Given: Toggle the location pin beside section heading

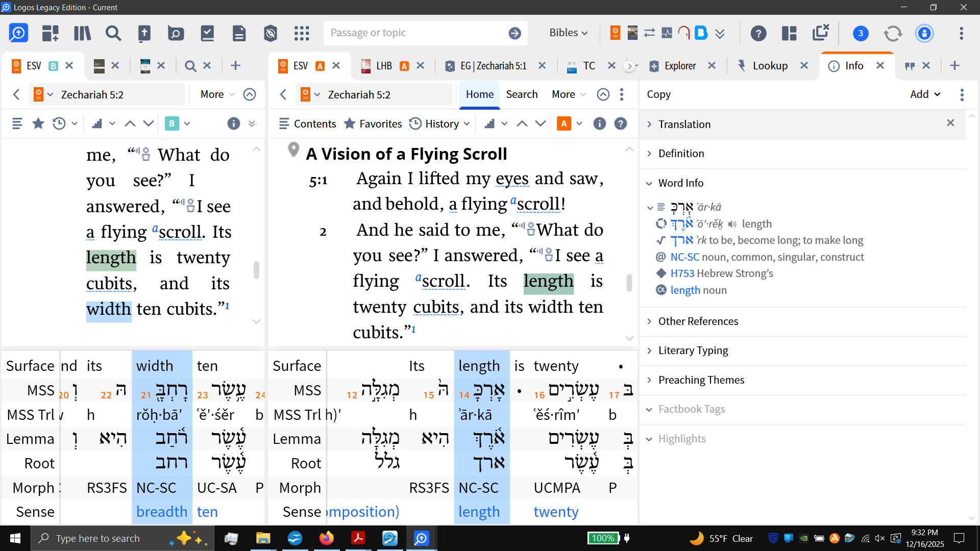Looking at the screenshot, I should point(293,149).
